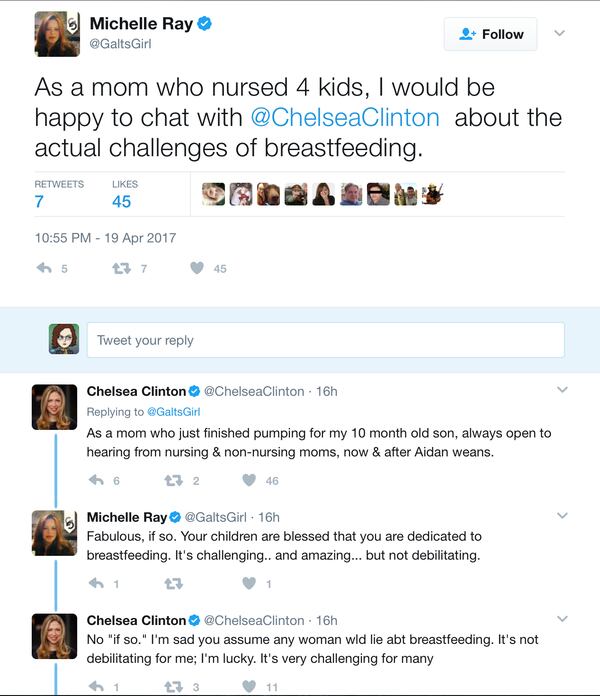Image resolution: width=600 pixels, height=696 pixels.
Task: Retweet the main breastfeeding tweet
Action: click(121, 268)
